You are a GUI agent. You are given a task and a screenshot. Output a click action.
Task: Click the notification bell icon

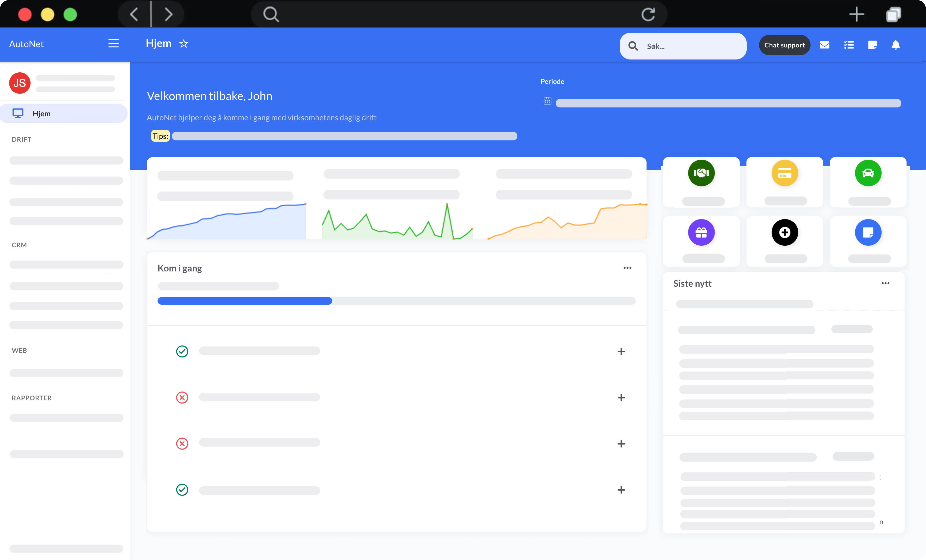click(x=895, y=45)
